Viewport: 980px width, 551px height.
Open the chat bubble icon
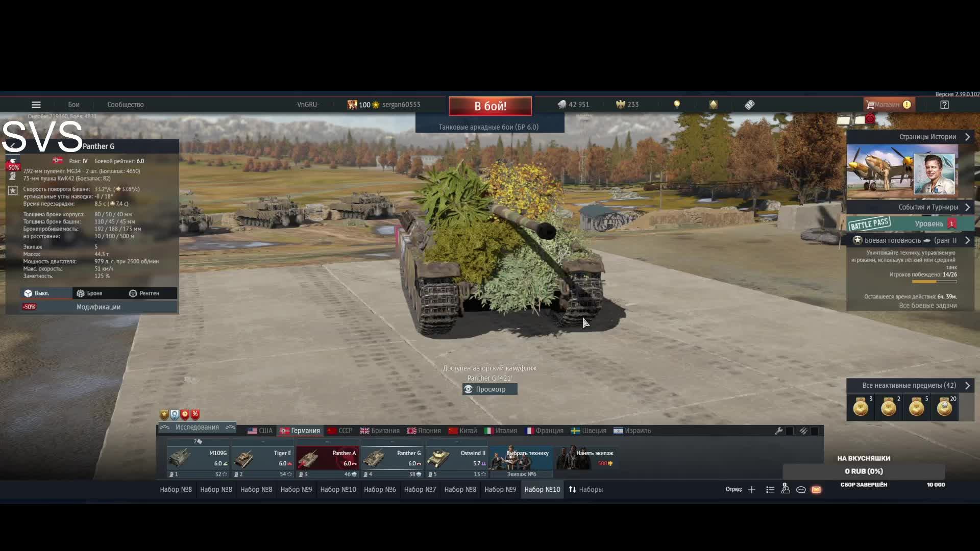pos(801,490)
